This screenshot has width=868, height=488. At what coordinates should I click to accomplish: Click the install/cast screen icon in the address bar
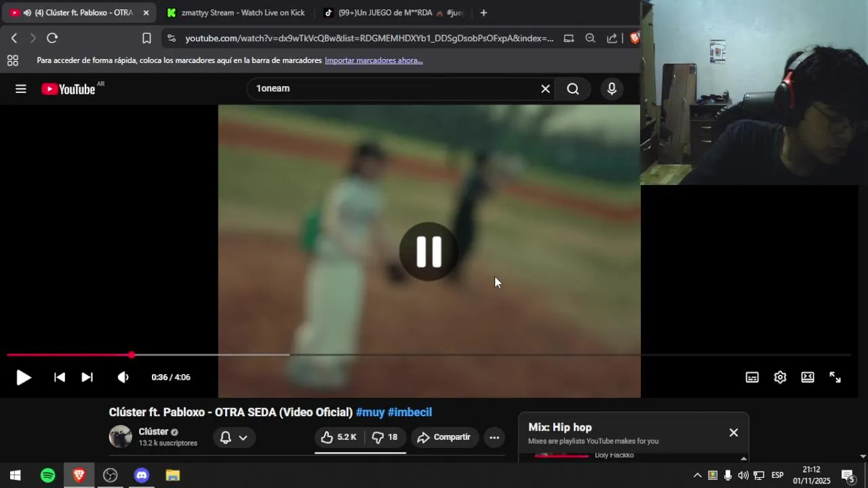[569, 38]
